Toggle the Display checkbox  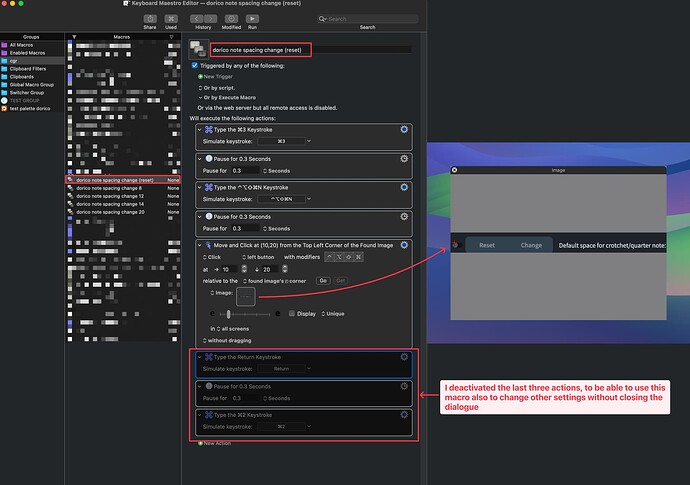coord(292,313)
